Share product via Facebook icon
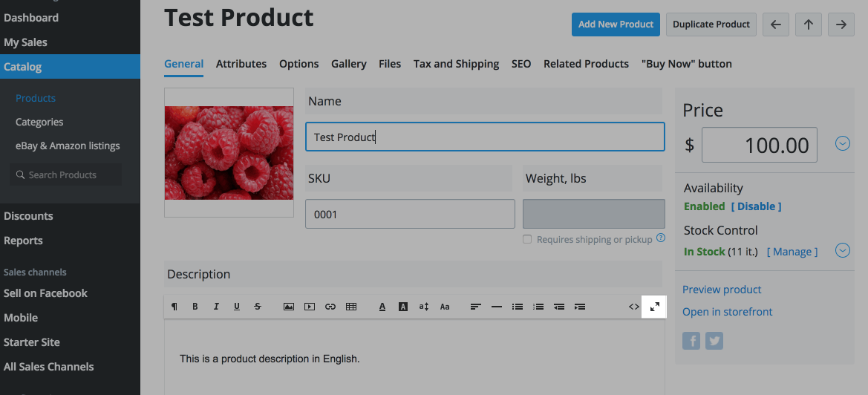Screen dimensions: 868x395 pos(691,341)
